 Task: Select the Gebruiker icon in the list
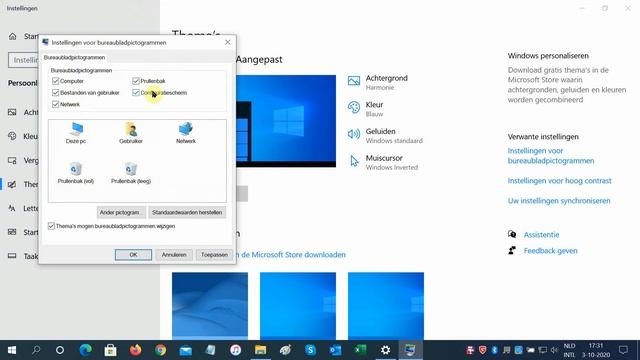[131, 133]
